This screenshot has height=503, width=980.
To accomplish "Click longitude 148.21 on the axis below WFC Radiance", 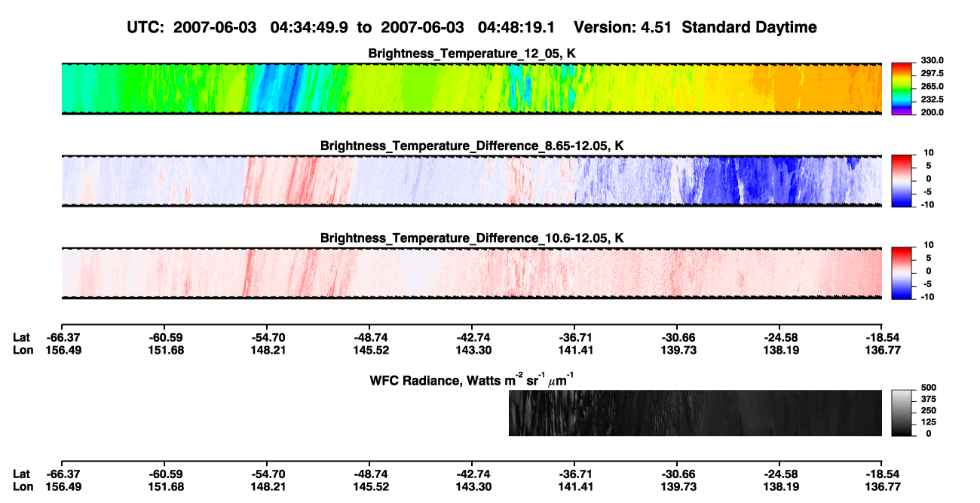I will 266,486.
